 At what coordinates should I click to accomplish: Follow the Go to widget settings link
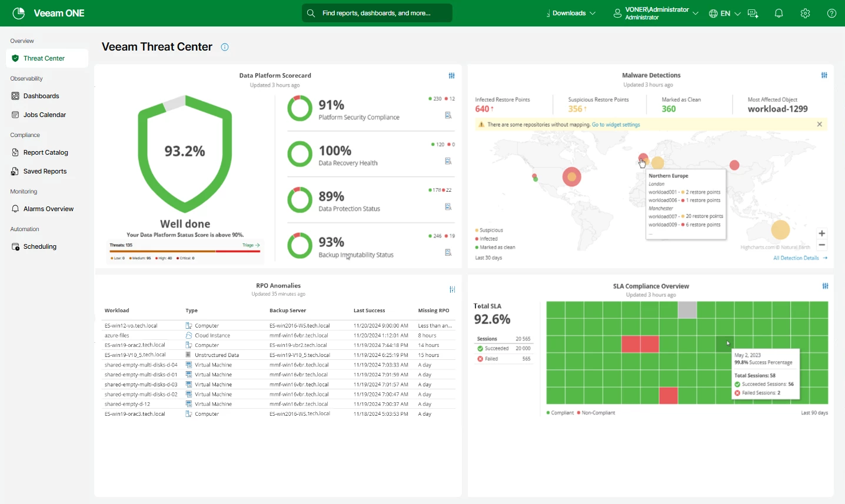[x=616, y=125]
